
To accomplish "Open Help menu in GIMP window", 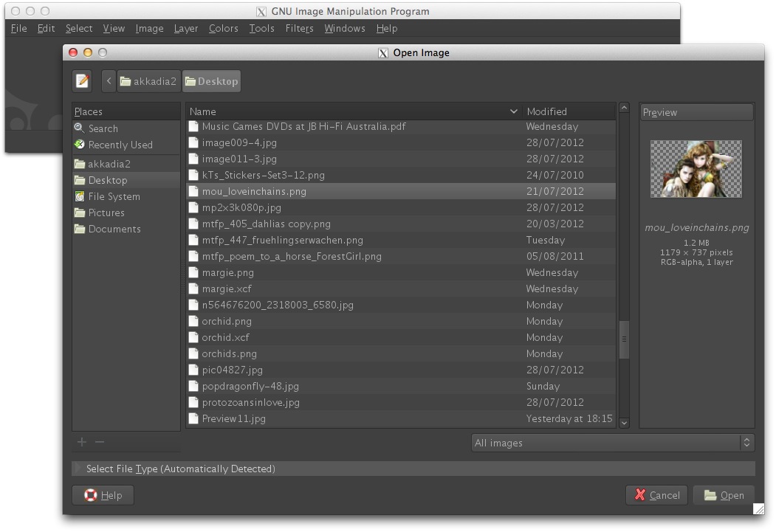I will tap(387, 28).
